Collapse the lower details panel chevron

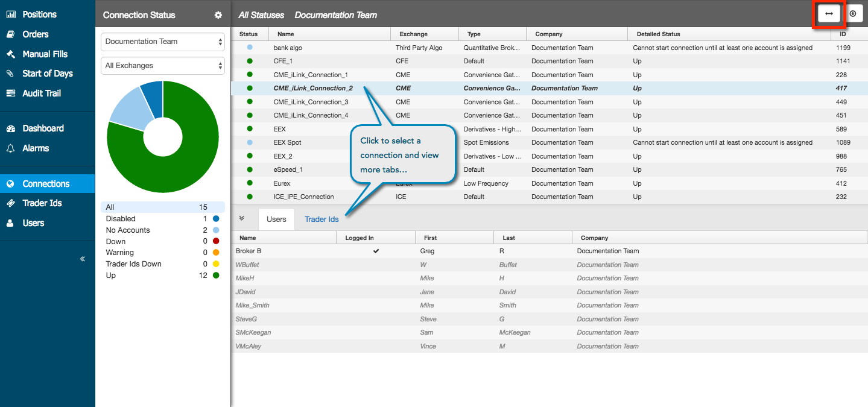pos(242,218)
